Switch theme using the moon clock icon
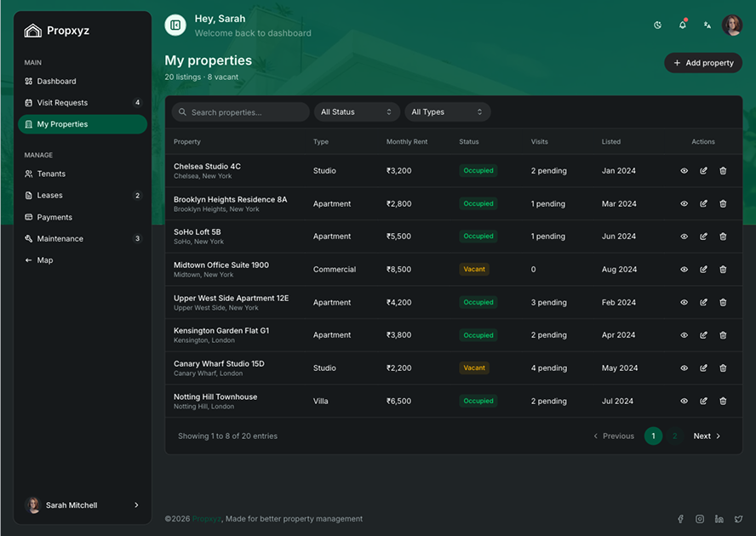This screenshot has width=756, height=536. [x=657, y=25]
